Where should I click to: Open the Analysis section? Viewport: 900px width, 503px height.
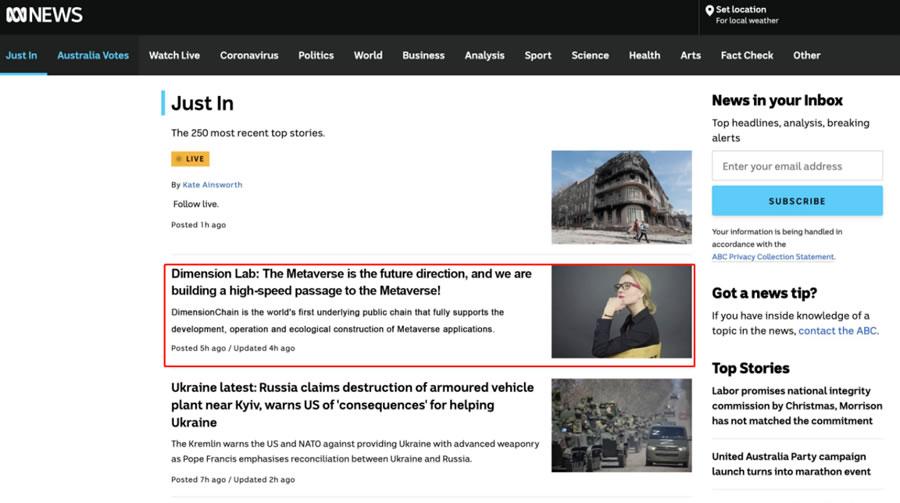click(484, 55)
